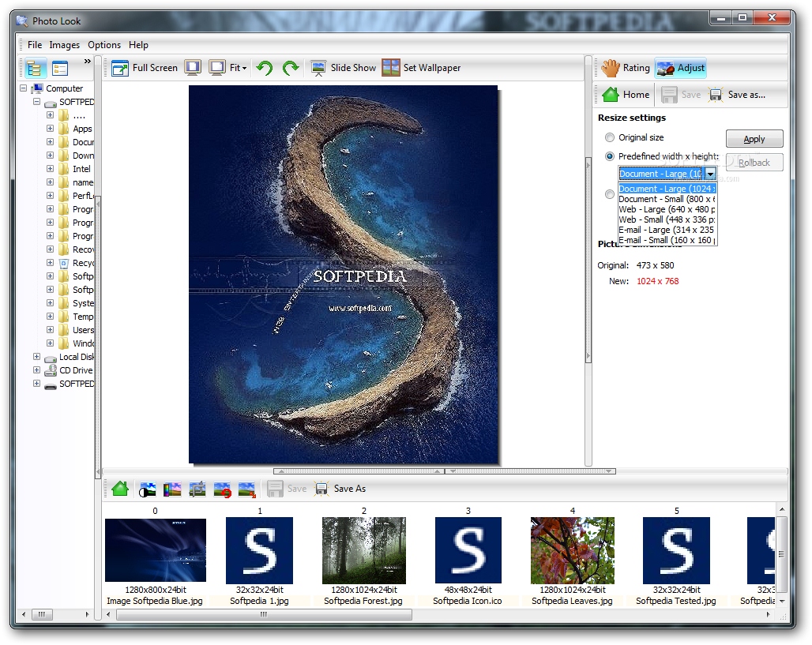Select the resize picture tool in bottom toolbar

click(x=247, y=489)
